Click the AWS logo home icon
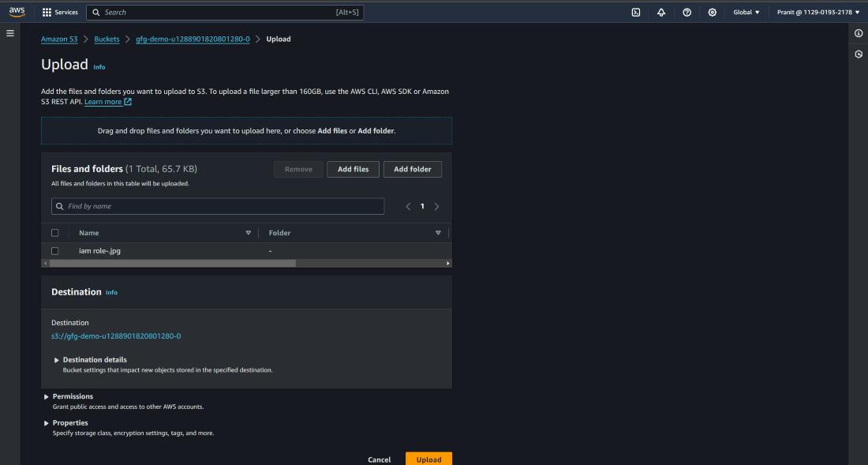Image resolution: width=868 pixels, height=465 pixels. [x=17, y=12]
